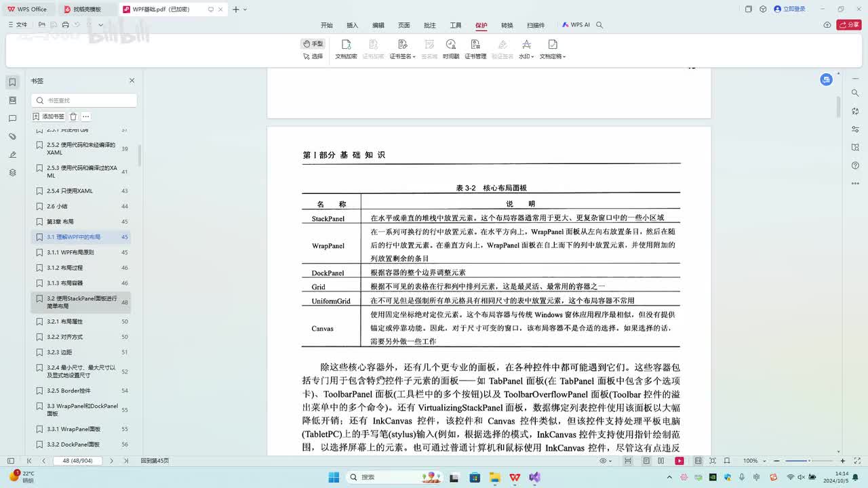Open the 文件 menu

point(18,24)
